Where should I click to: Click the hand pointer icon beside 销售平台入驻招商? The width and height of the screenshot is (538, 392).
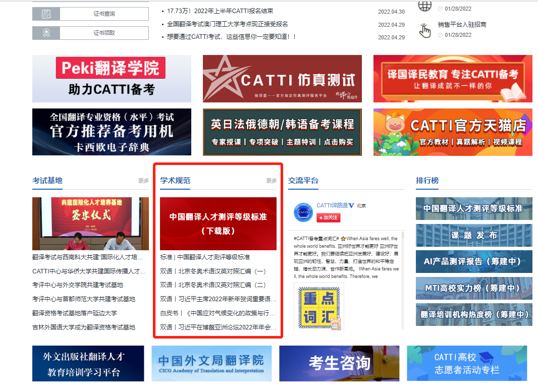click(425, 31)
